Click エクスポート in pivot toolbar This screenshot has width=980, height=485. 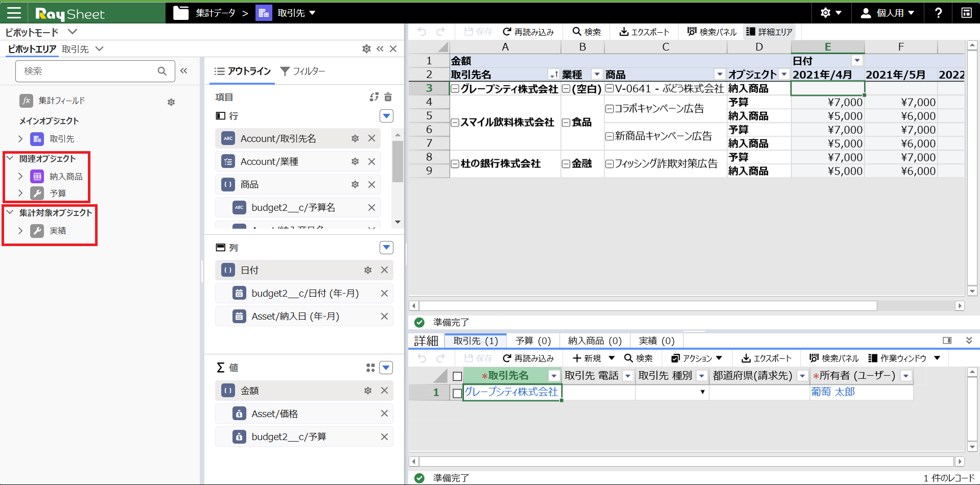click(644, 32)
